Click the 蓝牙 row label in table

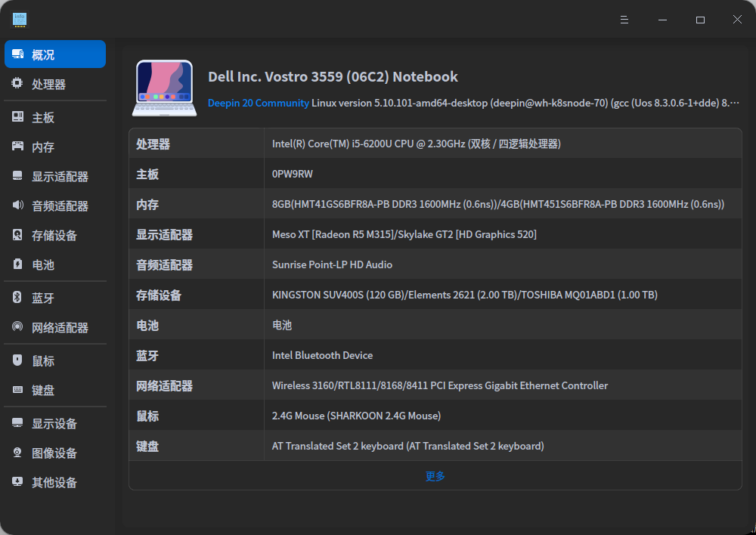coord(147,356)
